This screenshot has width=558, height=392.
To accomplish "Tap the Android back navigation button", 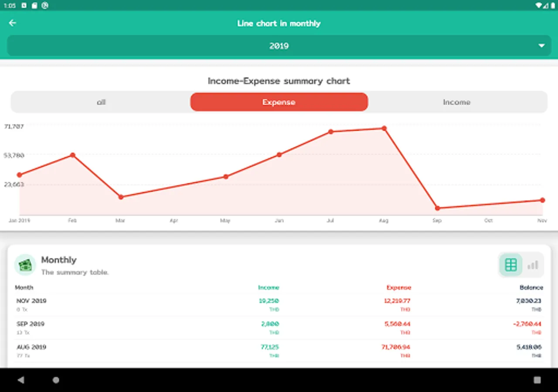I will (x=21, y=380).
